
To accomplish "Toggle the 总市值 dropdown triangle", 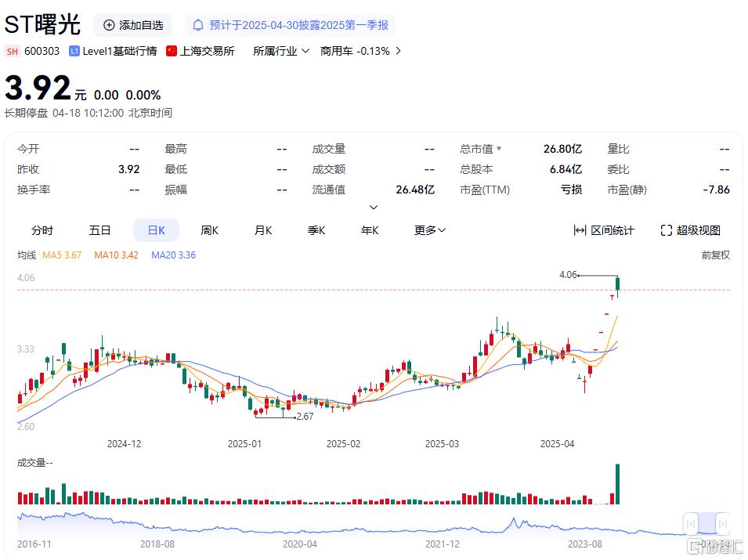I will pos(498,149).
